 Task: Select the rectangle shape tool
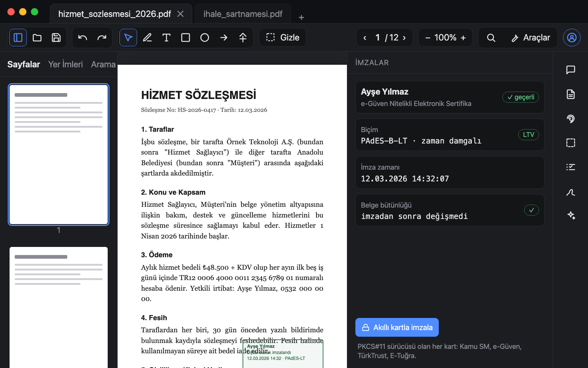[186, 38]
